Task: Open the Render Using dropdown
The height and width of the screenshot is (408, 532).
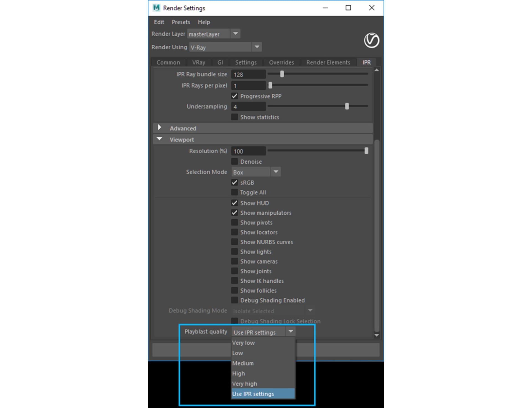Action: (x=226, y=47)
